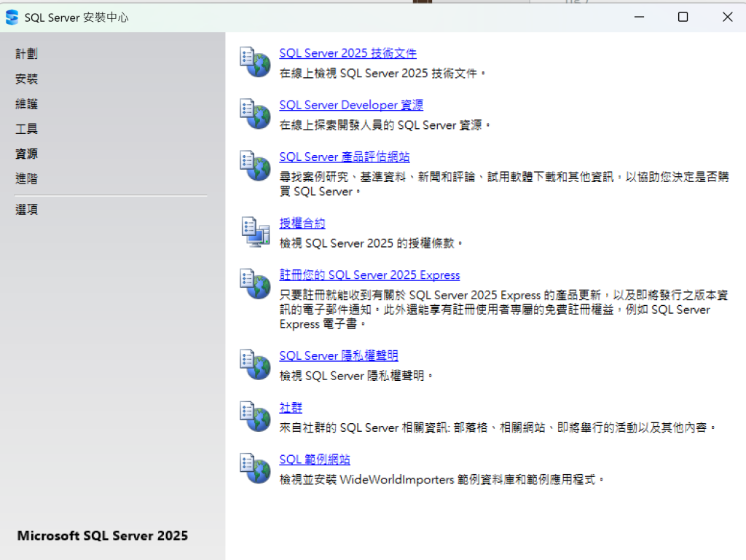Click the globe icon next to SQL Server Developer 資源
Image resolution: width=746 pixels, height=560 pixels.
coord(255,114)
